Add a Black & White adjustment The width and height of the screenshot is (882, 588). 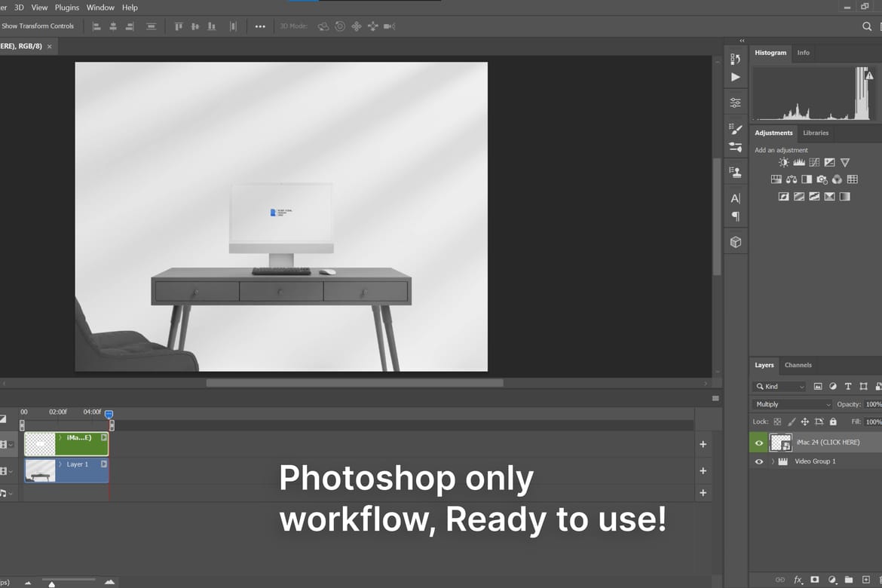coord(807,179)
